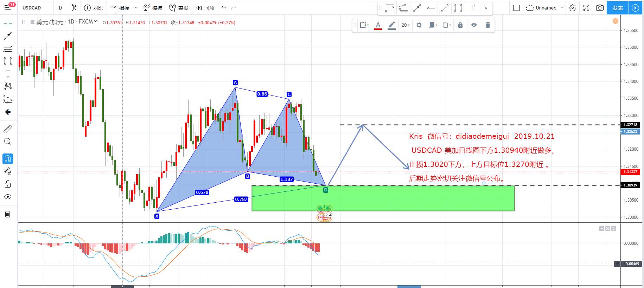Lock the selected drawing
The height and width of the screenshot is (288, 644).
tap(460, 25)
